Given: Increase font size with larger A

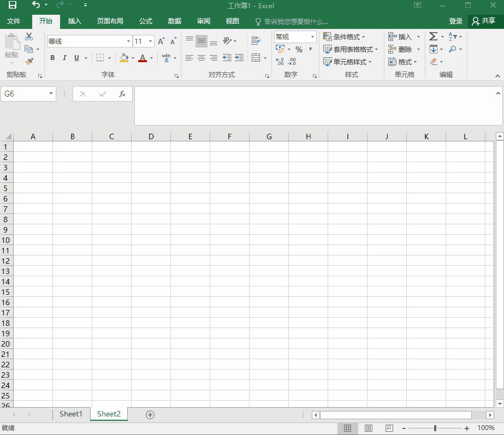Looking at the screenshot, I should (161, 41).
